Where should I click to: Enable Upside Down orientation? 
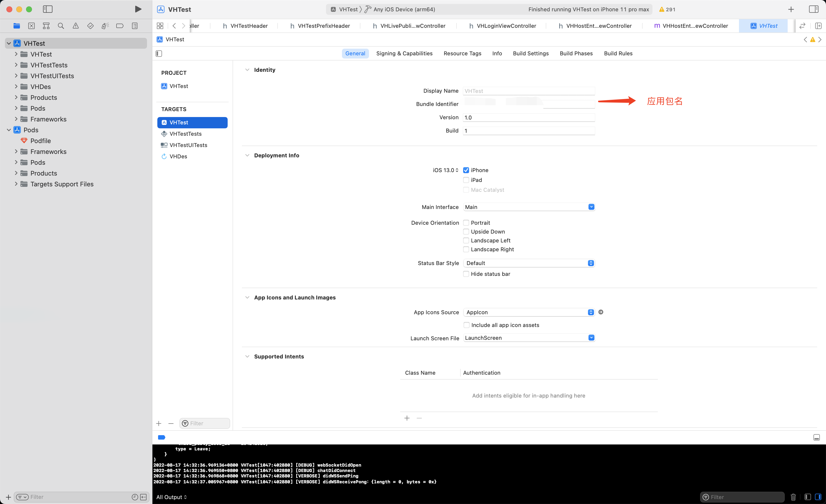(x=466, y=232)
